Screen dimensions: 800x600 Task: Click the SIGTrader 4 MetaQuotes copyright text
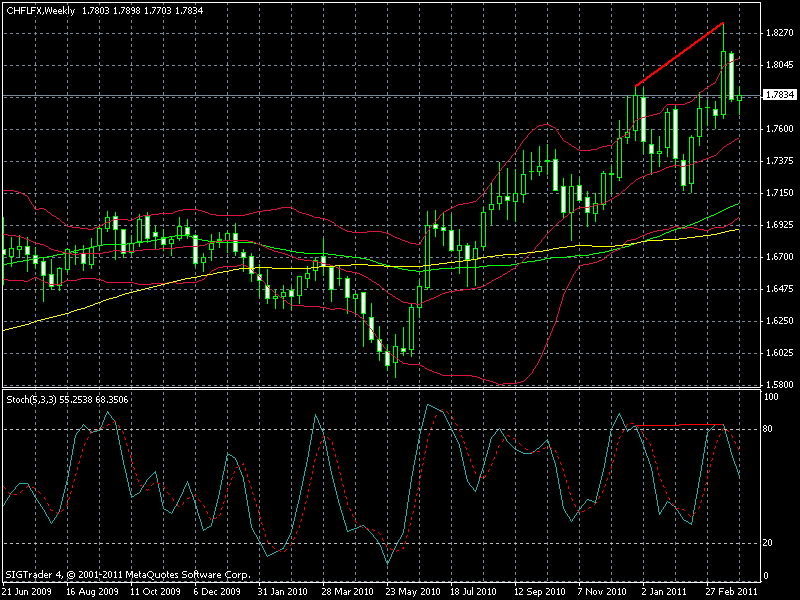point(129,575)
